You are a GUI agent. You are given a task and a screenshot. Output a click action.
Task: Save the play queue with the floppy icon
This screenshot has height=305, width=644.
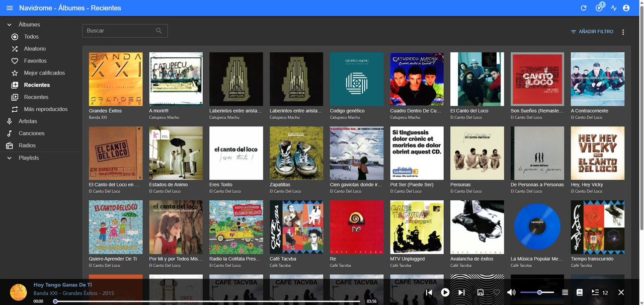[480, 292]
